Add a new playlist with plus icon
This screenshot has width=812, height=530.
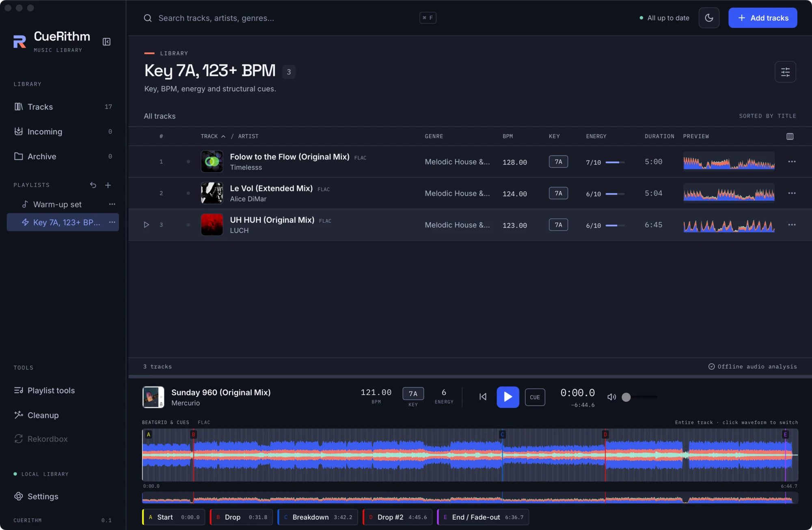(x=108, y=185)
